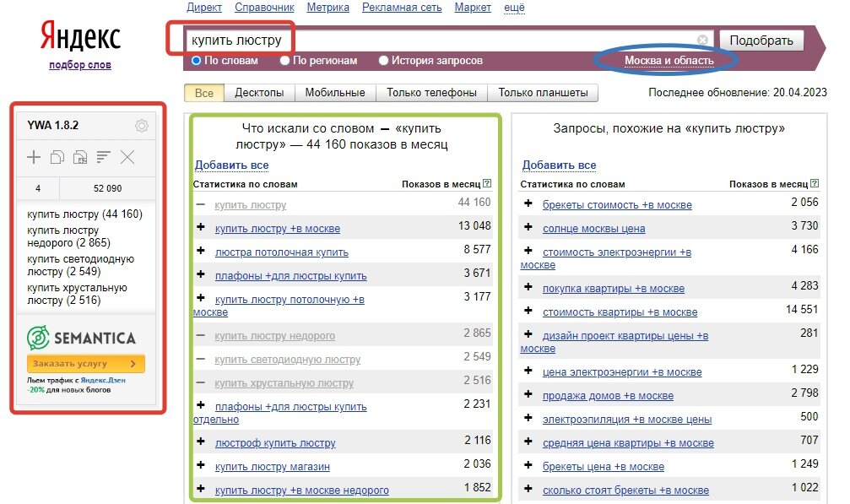
Task: Click the YWA copy with frequencies icon
Action: pos(80,157)
